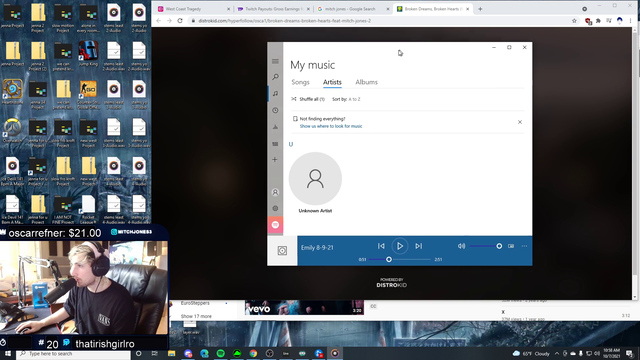Click the pink Spotify promo icon

click(x=275, y=225)
